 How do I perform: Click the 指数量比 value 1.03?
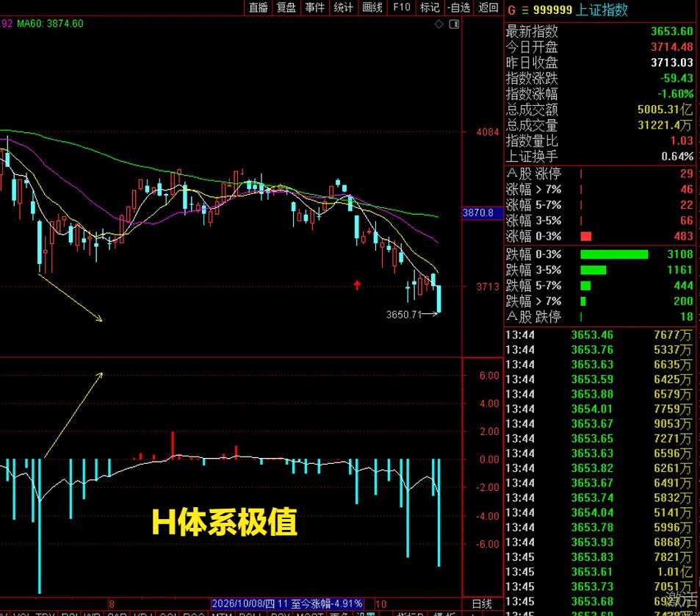pyautogui.click(x=682, y=140)
